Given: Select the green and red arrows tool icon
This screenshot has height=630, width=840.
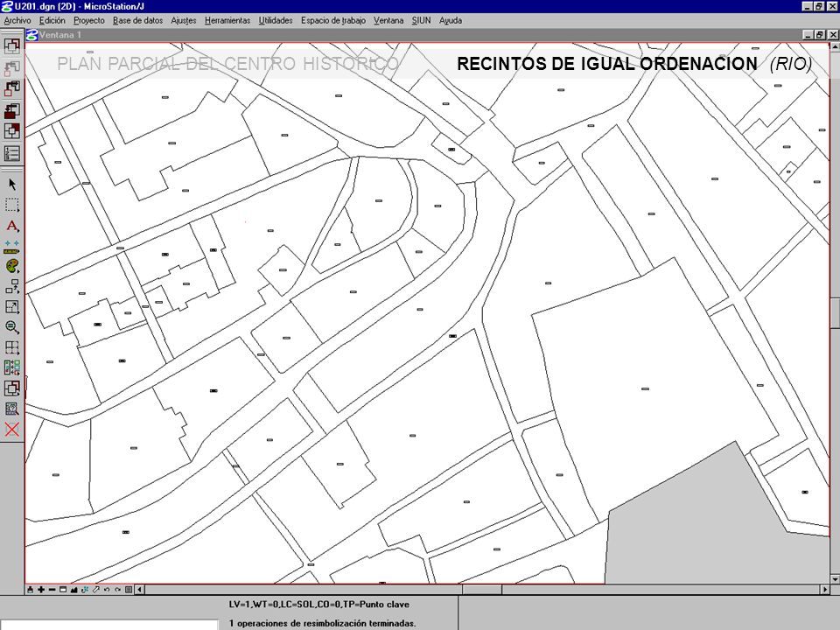Looking at the screenshot, I should point(11,368).
